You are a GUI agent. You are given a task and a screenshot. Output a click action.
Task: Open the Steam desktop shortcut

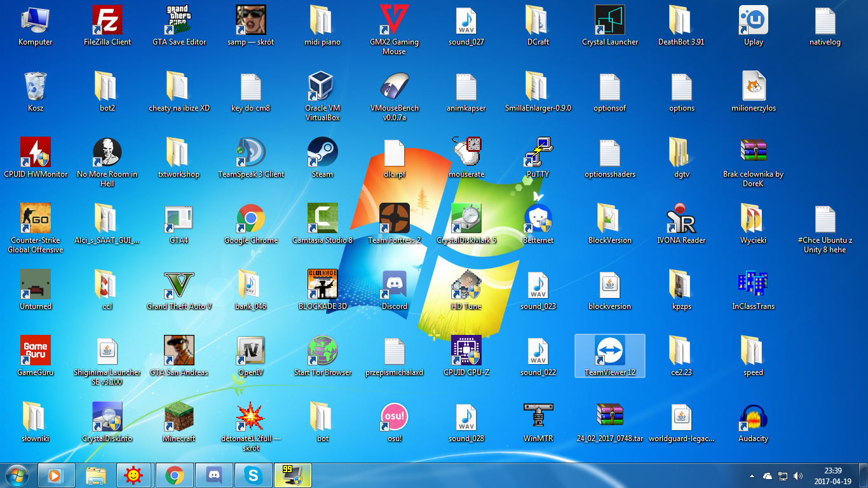(323, 152)
